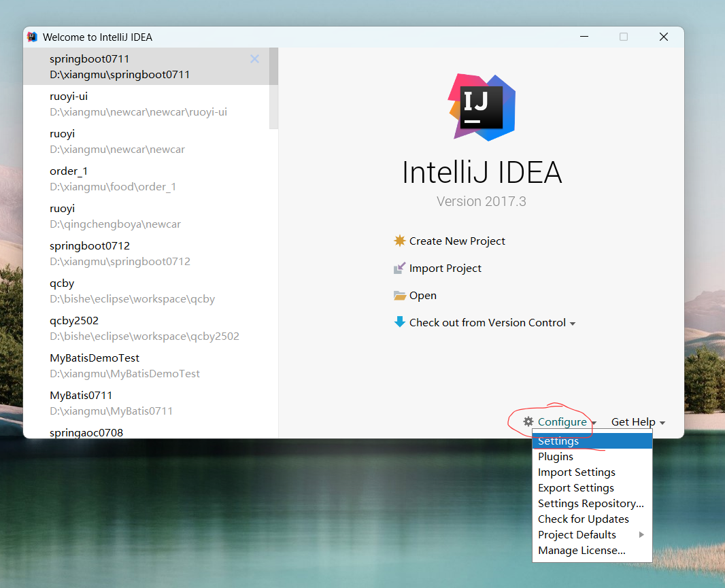This screenshot has width=725, height=588.
Task: Select Import Settings menu entry
Action: coord(592,472)
